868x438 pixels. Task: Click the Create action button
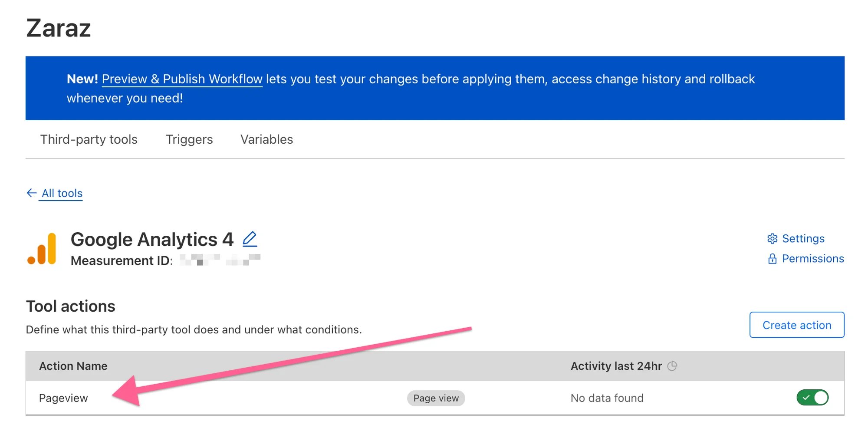tap(796, 325)
